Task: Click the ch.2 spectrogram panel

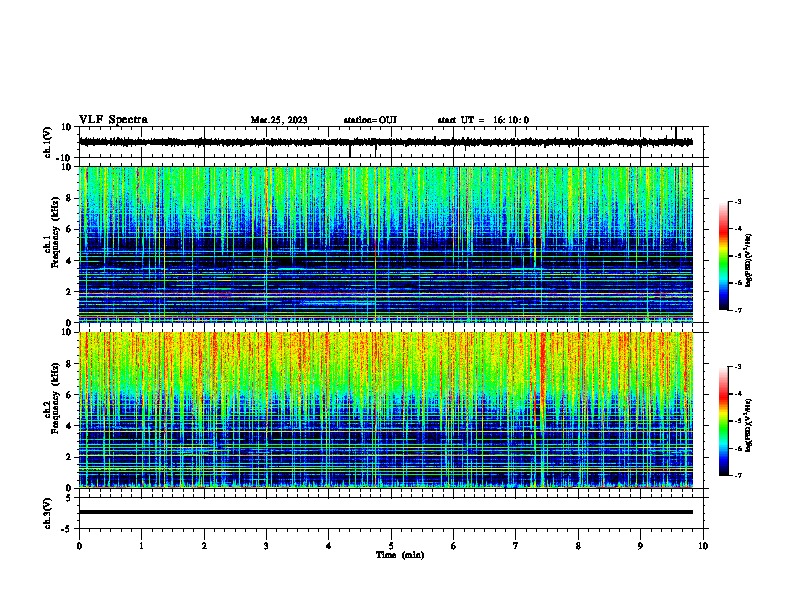Action: pos(386,410)
